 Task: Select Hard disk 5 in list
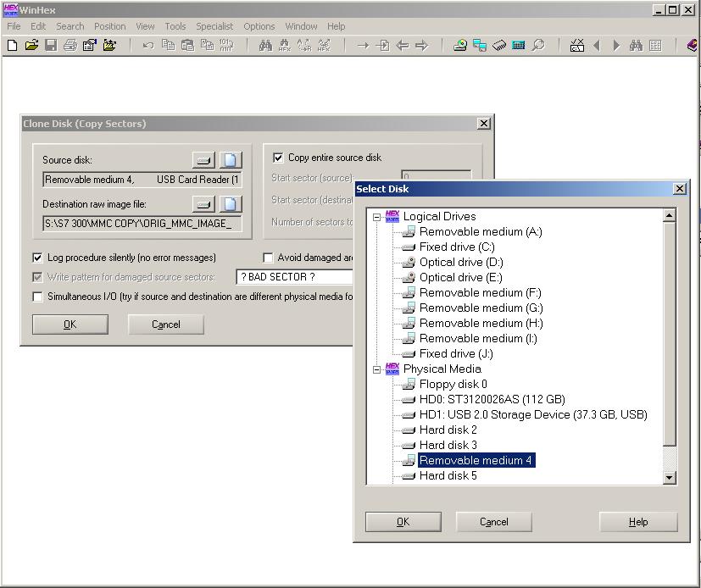coord(448,475)
